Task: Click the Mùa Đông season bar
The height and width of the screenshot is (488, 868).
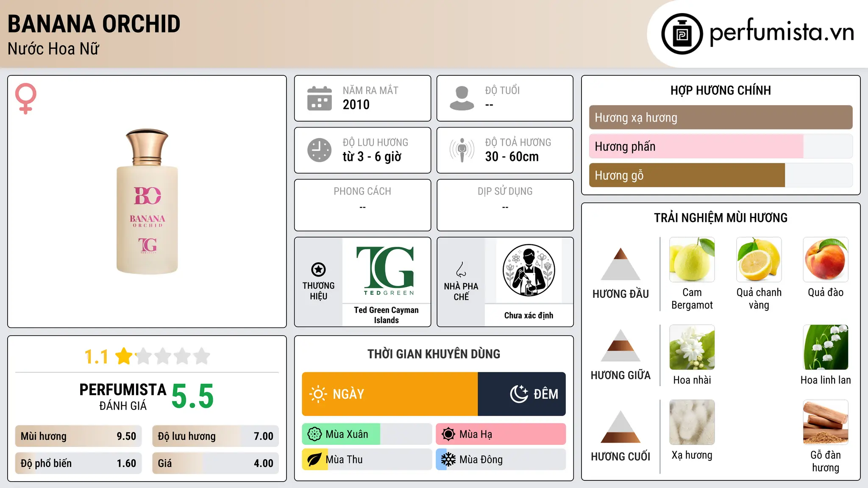Action: pos(501,460)
